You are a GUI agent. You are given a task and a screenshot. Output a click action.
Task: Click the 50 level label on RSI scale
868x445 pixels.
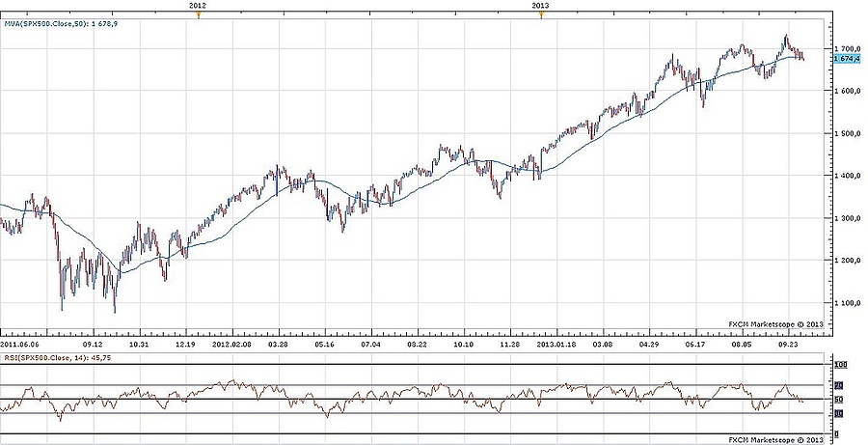839,400
